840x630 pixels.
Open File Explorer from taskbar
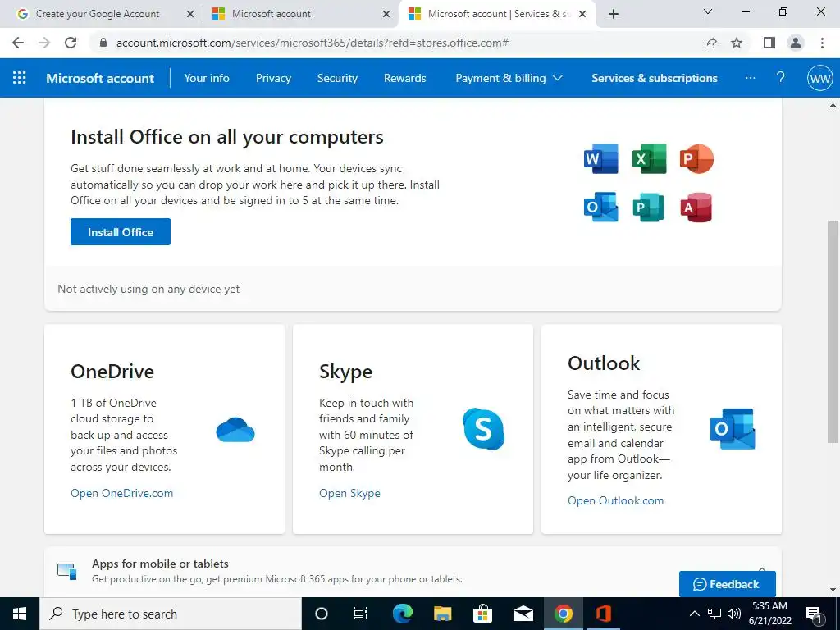pos(442,614)
